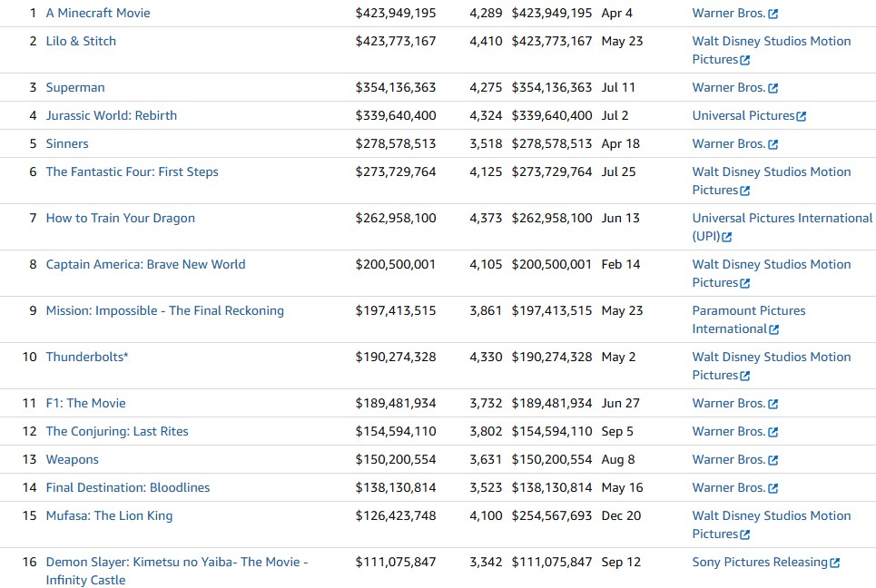Click external link icon in A Minecraft Movie row
The height and width of the screenshot is (588, 876).
tap(773, 14)
